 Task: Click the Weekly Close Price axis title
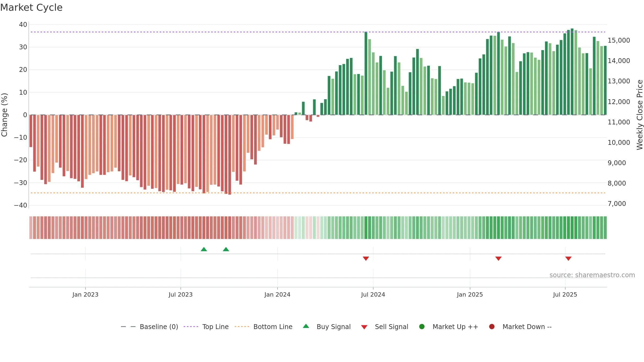(x=640, y=115)
